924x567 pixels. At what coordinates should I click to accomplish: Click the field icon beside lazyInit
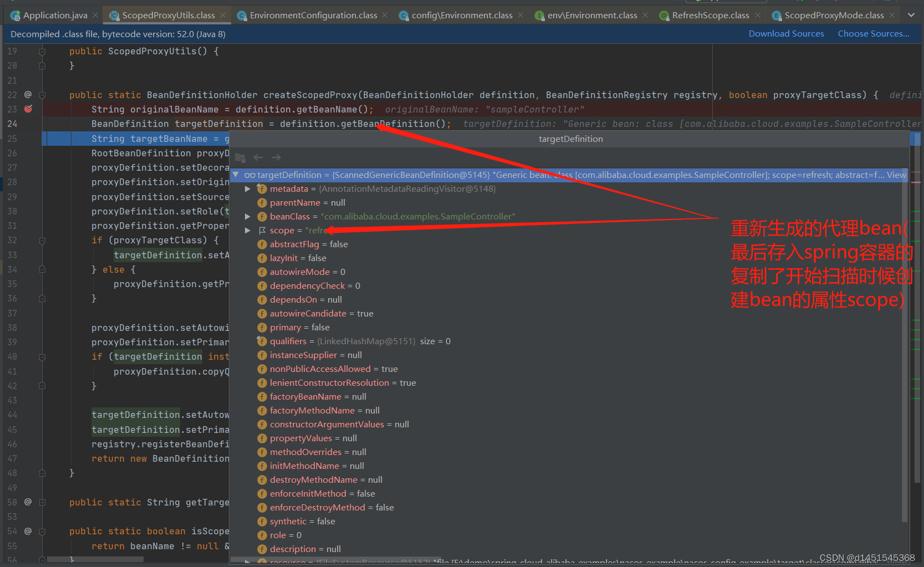pyautogui.click(x=262, y=258)
